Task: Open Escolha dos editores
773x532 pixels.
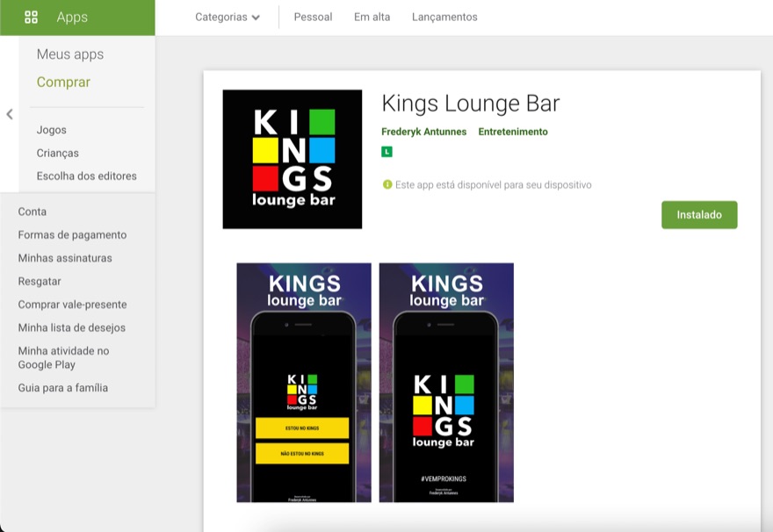Action: pyautogui.click(x=86, y=176)
